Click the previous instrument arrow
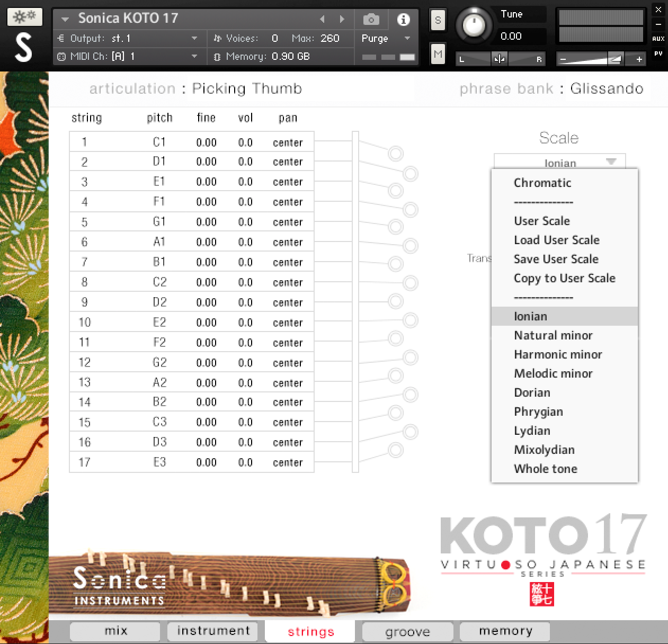The image size is (668, 644). [323, 19]
